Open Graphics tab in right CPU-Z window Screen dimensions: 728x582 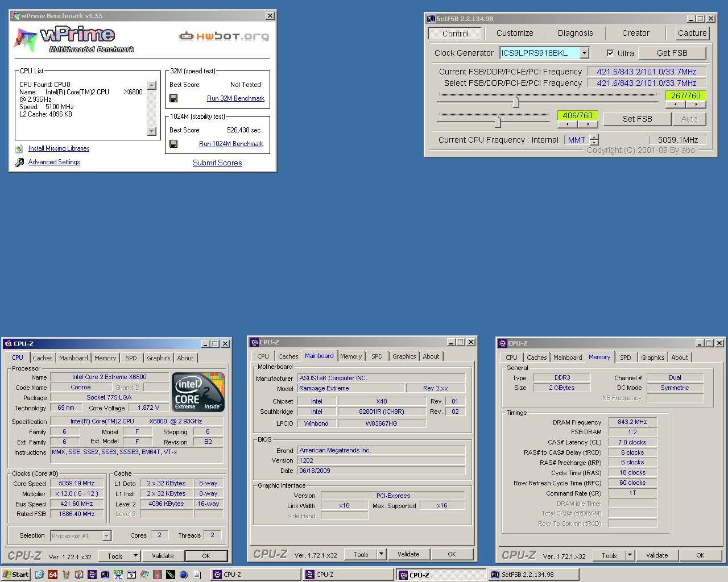[x=652, y=357]
